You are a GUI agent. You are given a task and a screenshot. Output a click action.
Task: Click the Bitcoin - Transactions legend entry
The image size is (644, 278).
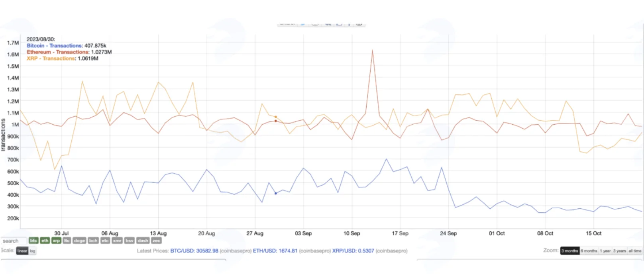pyautogui.click(x=55, y=46)
